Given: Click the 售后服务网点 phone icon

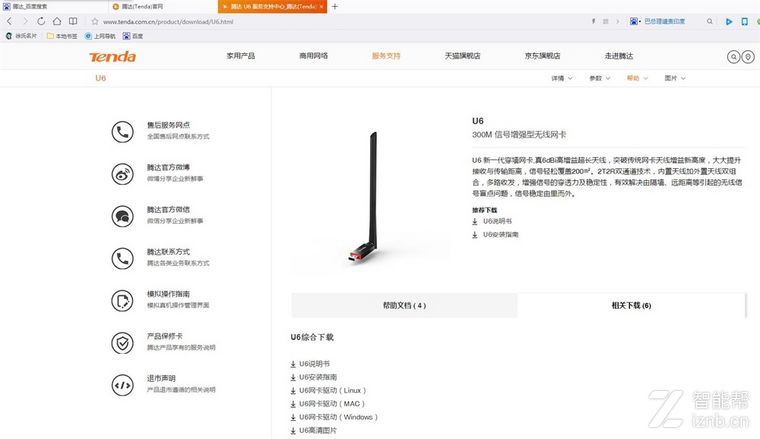Looking at the screenshot, I should (123, 132).
